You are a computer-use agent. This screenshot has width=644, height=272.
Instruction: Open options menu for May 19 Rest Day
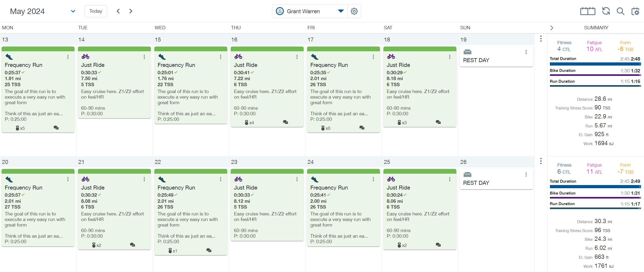point(526,52)
